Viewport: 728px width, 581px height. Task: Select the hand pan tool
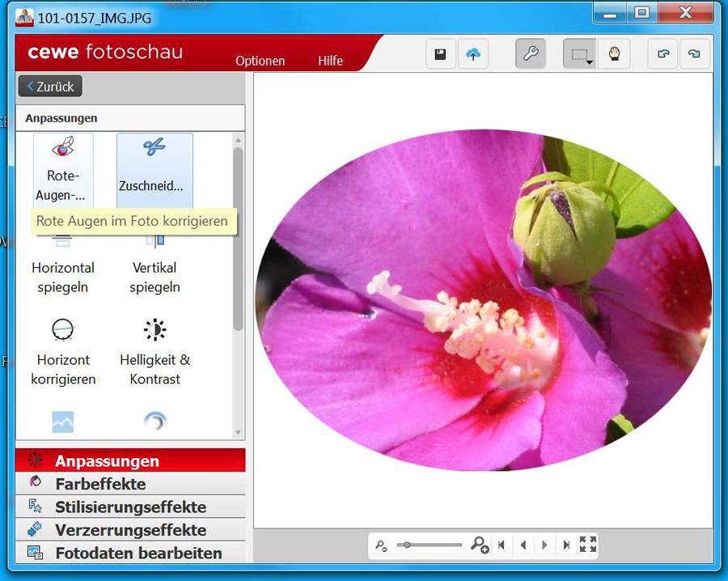click(614, 54)
